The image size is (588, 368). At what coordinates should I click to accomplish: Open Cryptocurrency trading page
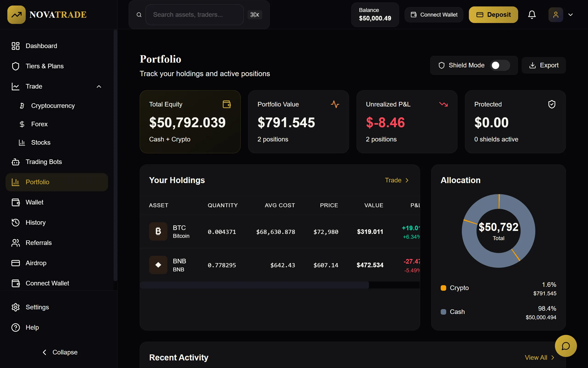(x=53, y=106)
